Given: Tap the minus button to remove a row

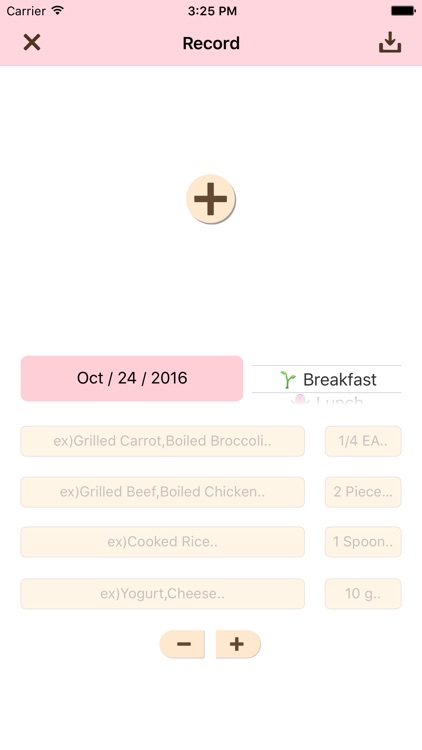Looking at the screenshot, I should [182, 644].
